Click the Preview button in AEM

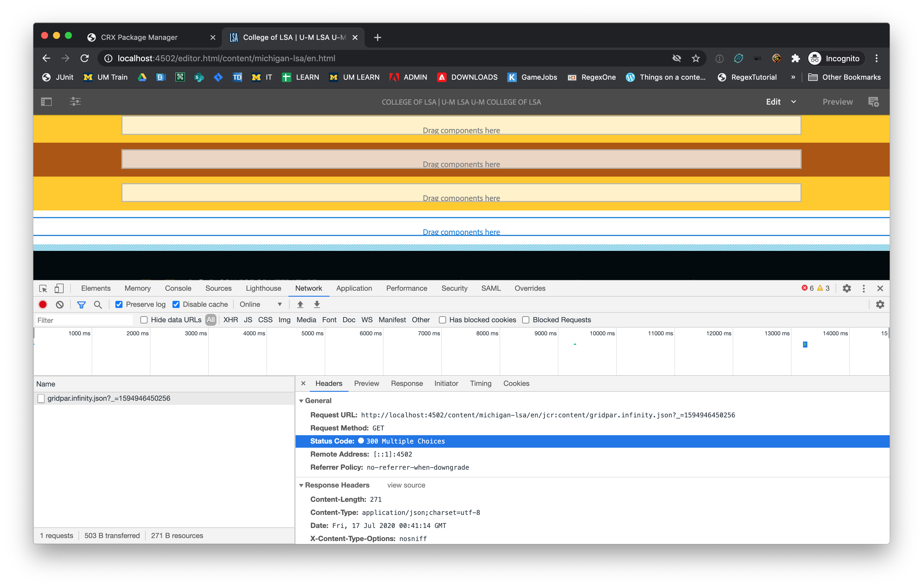tap(838, 102)
